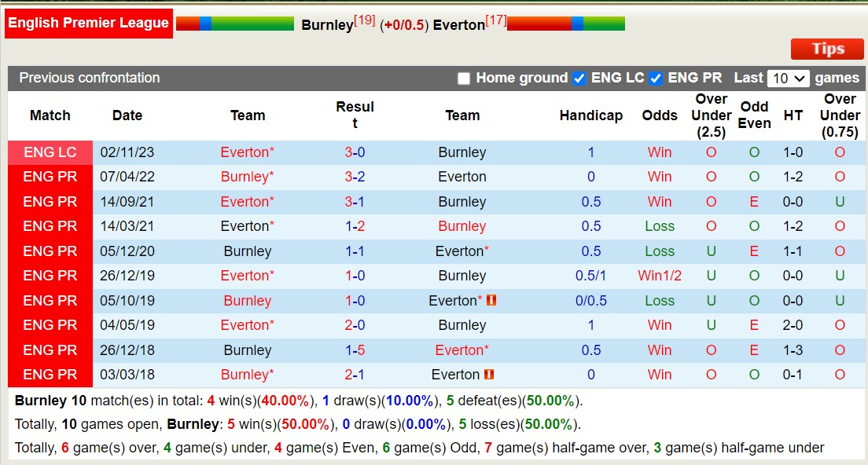The image size is (868, 465).
Task: Click Burnley's form indicator bar
Action: [x=235, y=24]
